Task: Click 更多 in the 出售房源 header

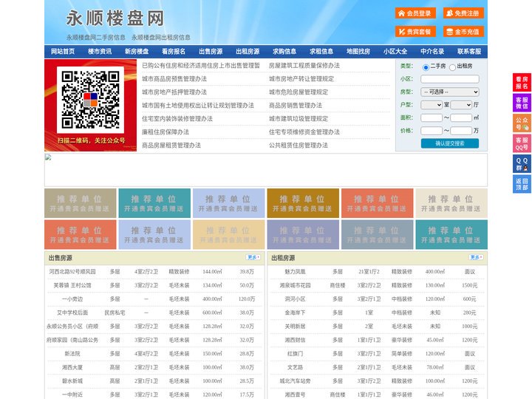Action: point(253,257)
